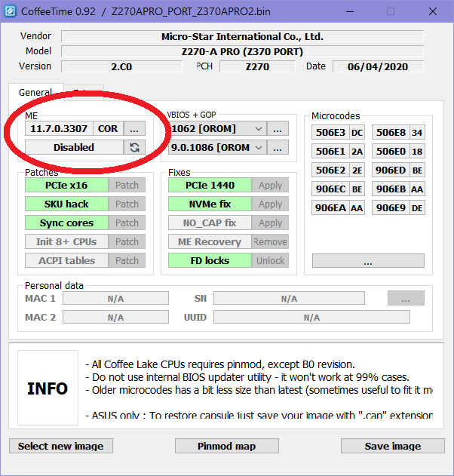The width and height of the screenshot is (454, 476).
Task: Select the NO_CAP fix item
Action: (x=210, y=223)
